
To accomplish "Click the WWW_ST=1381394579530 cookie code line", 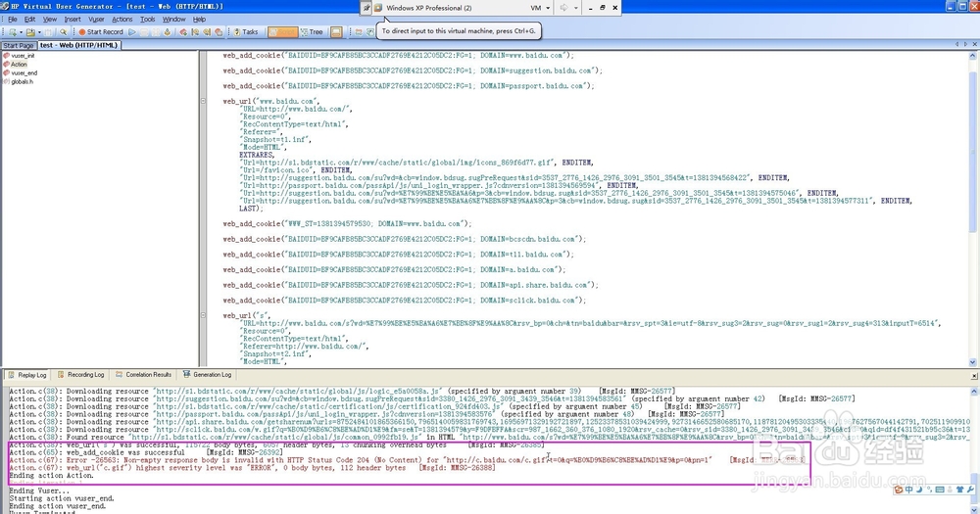I will tap(347, 223).
